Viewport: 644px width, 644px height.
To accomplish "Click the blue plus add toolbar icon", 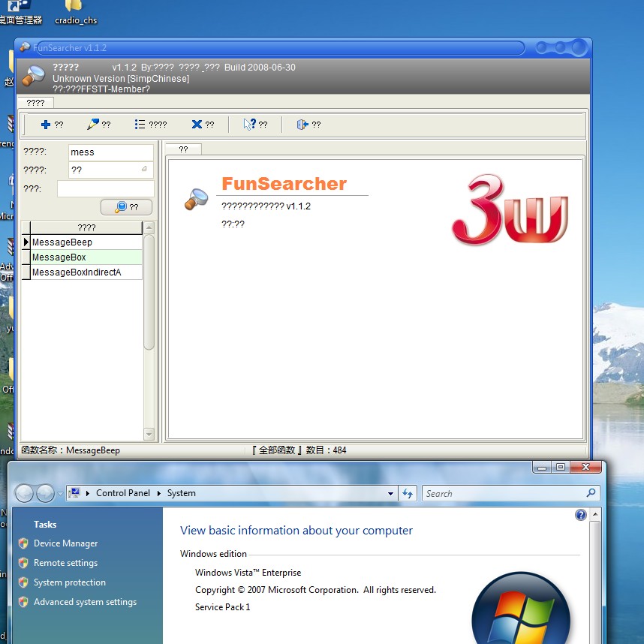I will (x=46, y=125).
